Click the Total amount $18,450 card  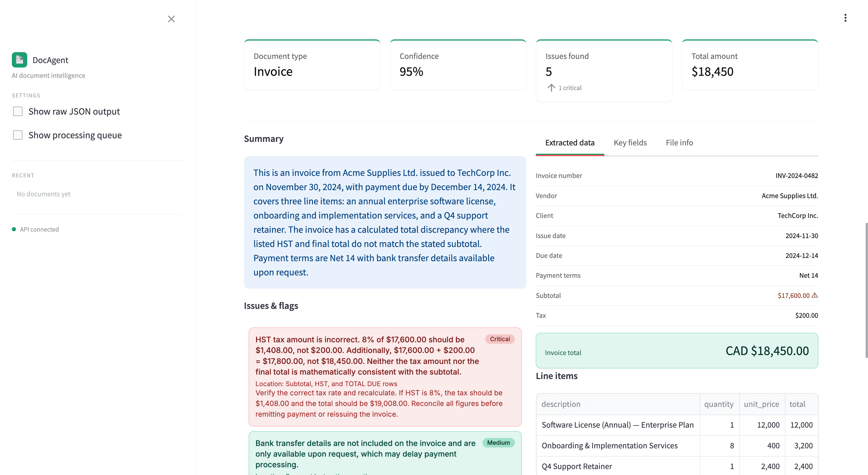(750, 65)
